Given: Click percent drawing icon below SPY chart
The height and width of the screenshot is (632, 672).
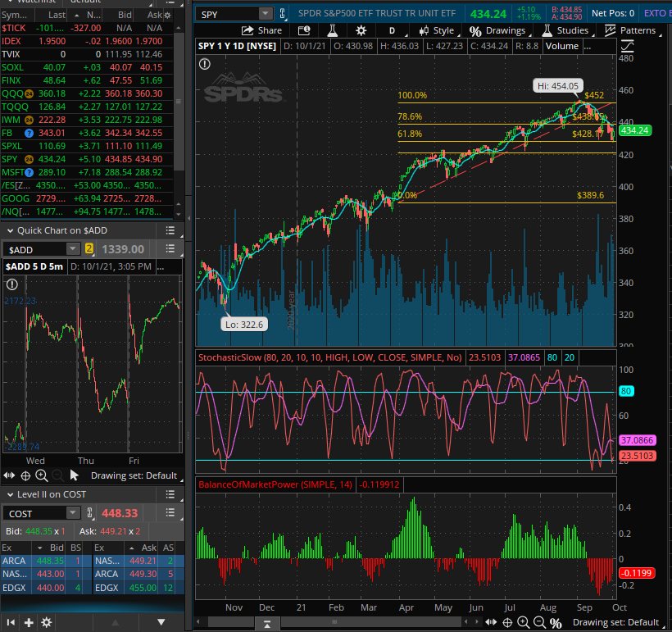Looking at the screenshot, I should pyautogui.click(x=556, y=622).
